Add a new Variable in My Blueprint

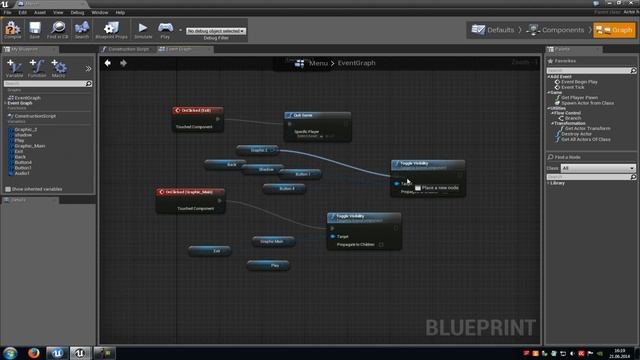click(x=14, y=68)
